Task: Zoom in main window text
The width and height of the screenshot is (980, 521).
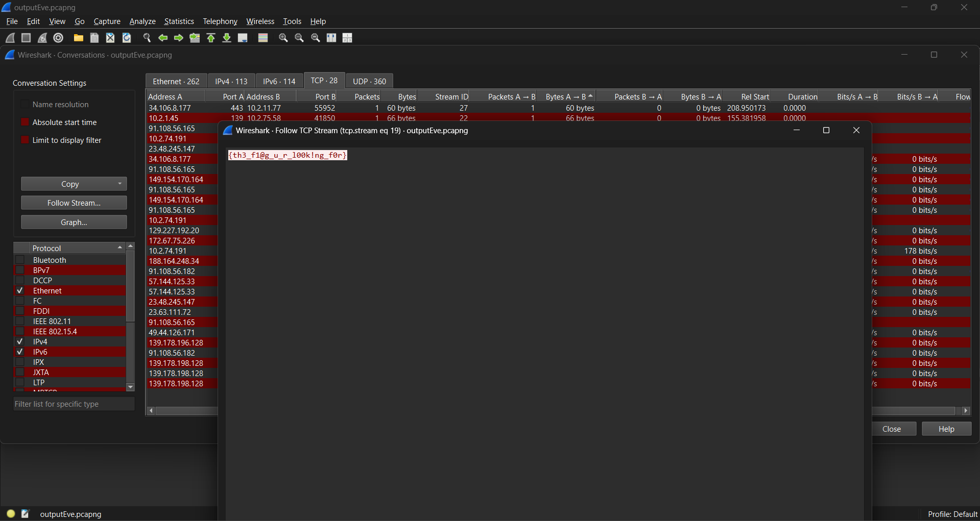Action: pyautogui.click(x=283, y=38)
